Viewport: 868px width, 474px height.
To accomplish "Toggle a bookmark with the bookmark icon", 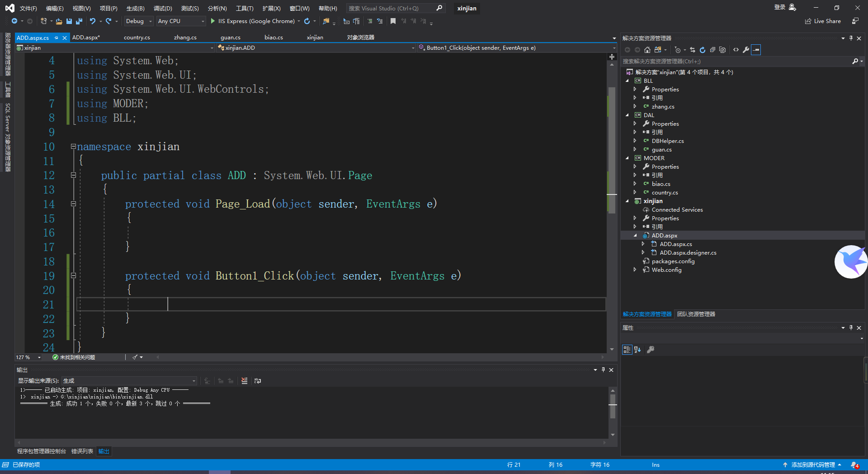I will (x=393, y=21).
